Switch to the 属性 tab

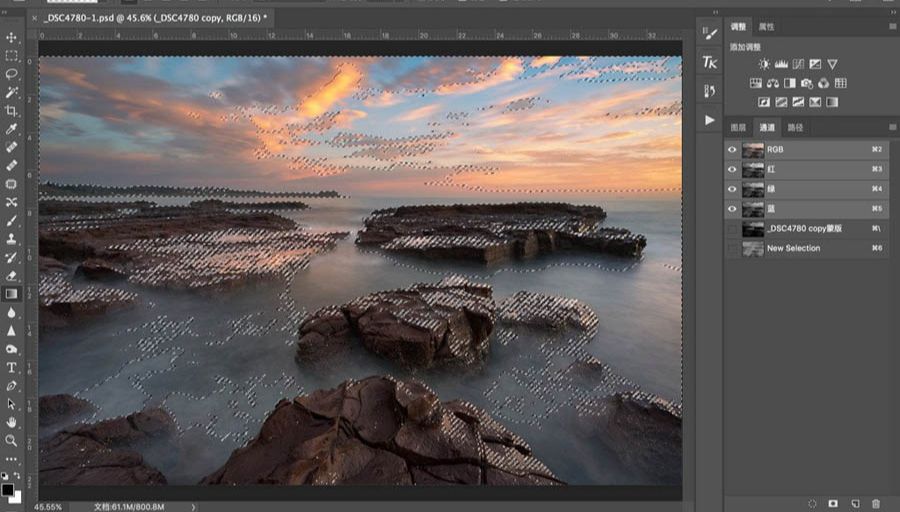(x=766, y=26)
